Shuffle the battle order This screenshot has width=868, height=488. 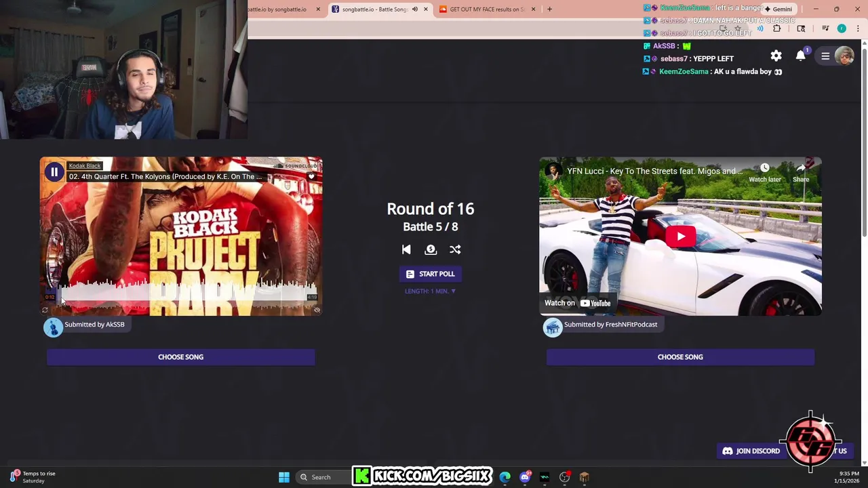point(455,249)
